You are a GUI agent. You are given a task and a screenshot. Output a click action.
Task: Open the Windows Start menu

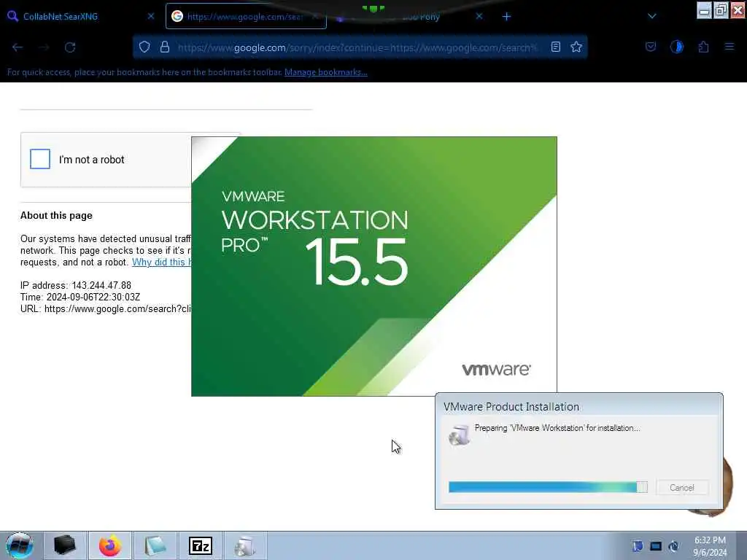coord(20,545)
